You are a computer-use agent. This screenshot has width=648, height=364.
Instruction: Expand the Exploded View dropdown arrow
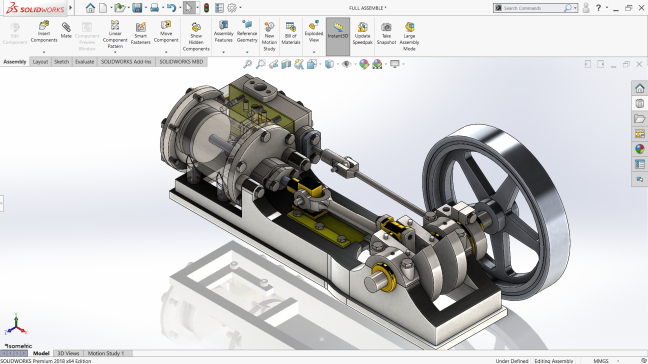pos(314,52)
